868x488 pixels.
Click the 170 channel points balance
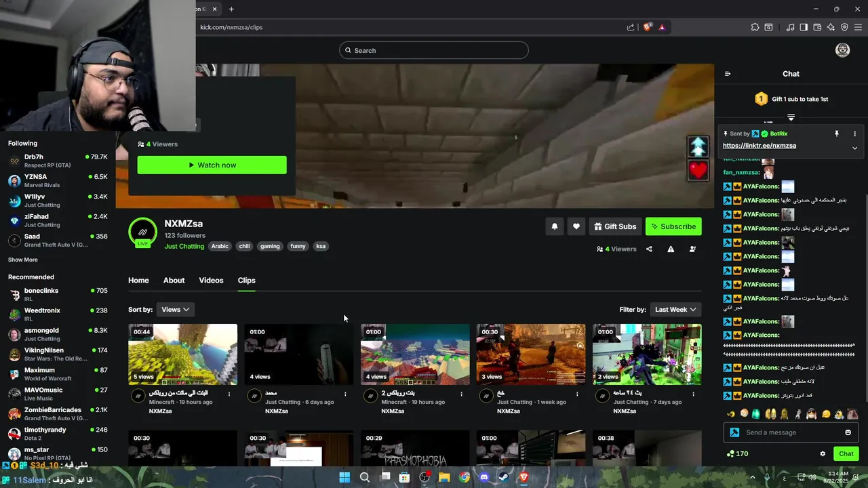(x=737, y=453)
